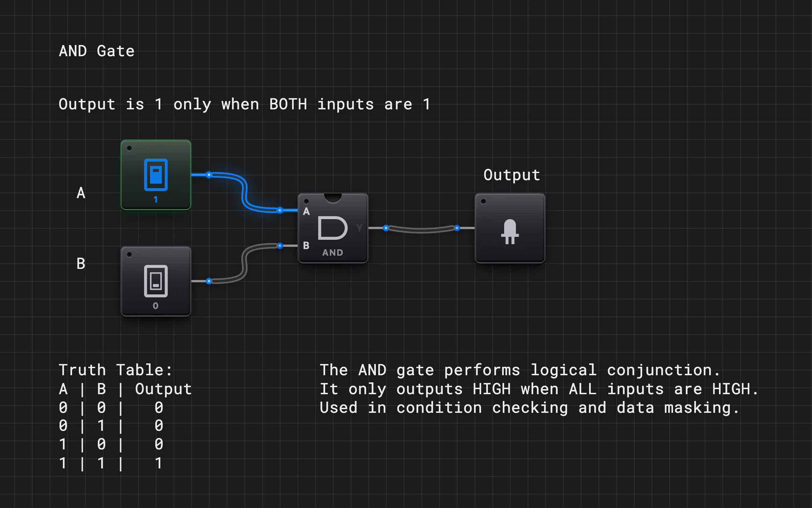Image resolution: width=812 pixels, height=508 pixels.
Task: Click wire node beside AND gate Y output
Action: [386, 228]
